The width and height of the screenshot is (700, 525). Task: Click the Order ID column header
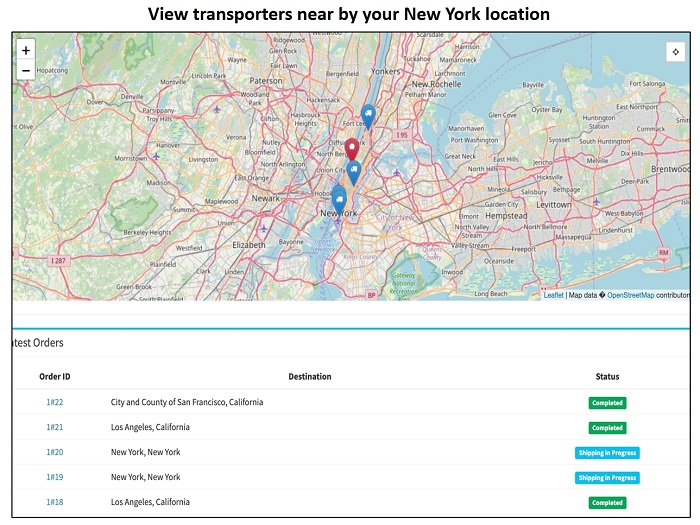point(54,377)
